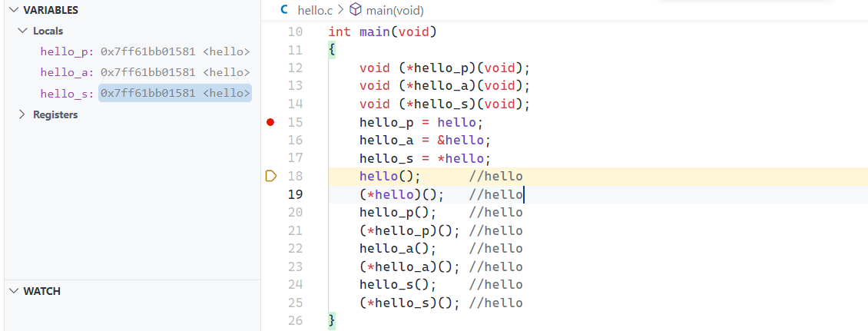The image size is (868, 331).
Task: Select the hello_a variable row
Action: pyautogui.click(x=132, y=72)
